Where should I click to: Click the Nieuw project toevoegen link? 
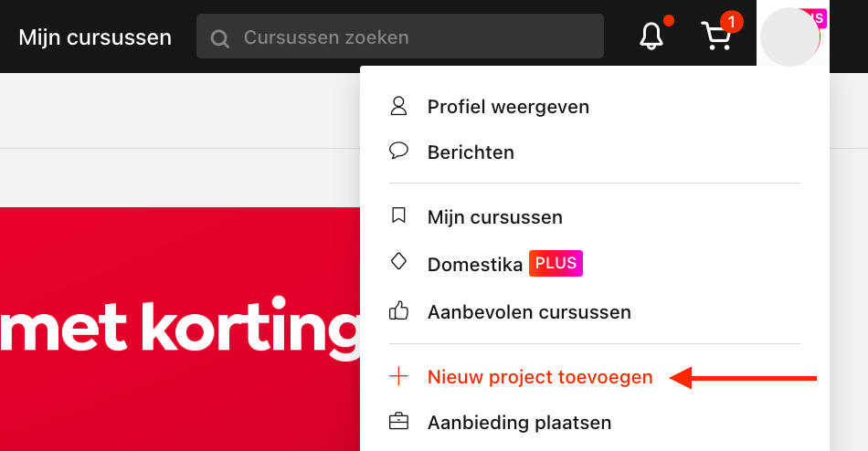540,377
